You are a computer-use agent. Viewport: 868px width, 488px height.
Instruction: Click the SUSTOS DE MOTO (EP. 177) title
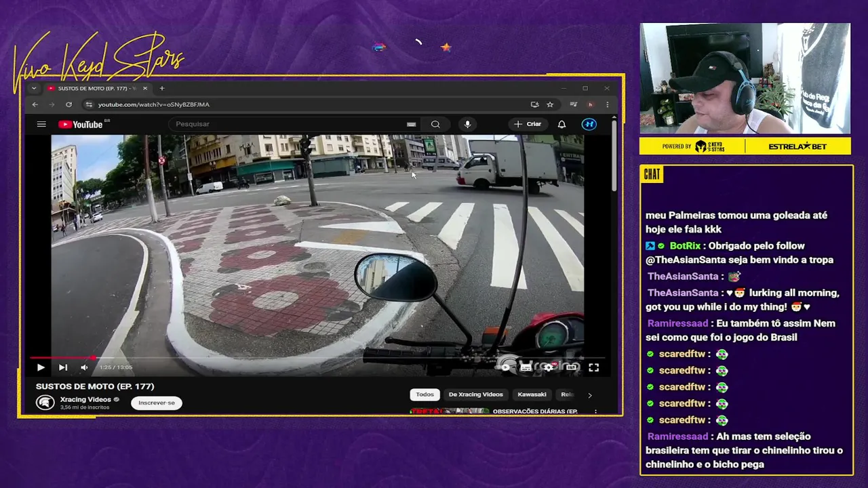coord(95,386)
